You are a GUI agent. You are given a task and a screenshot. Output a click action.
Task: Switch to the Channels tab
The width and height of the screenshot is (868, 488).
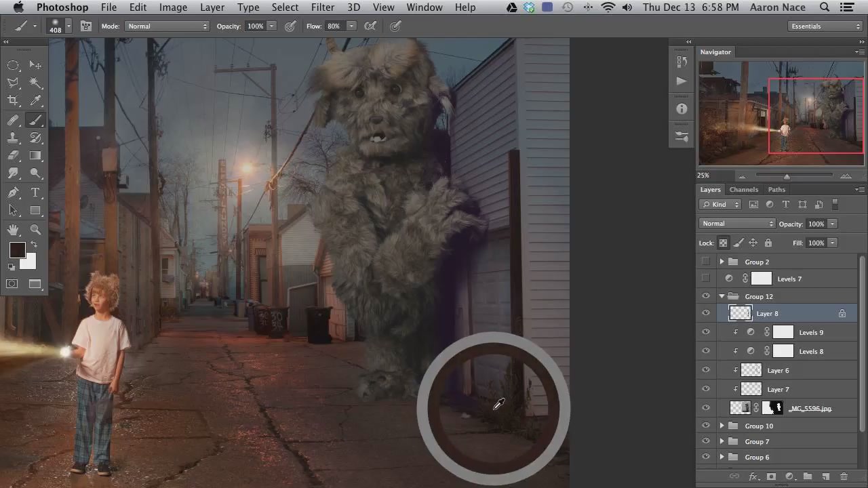click(x=743, y=190)
